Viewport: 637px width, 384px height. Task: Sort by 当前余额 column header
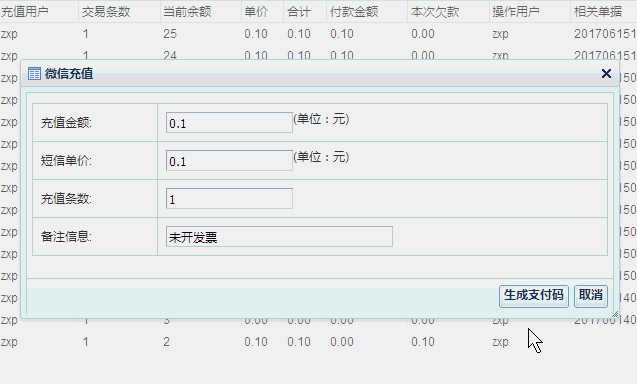pos(187,12)
